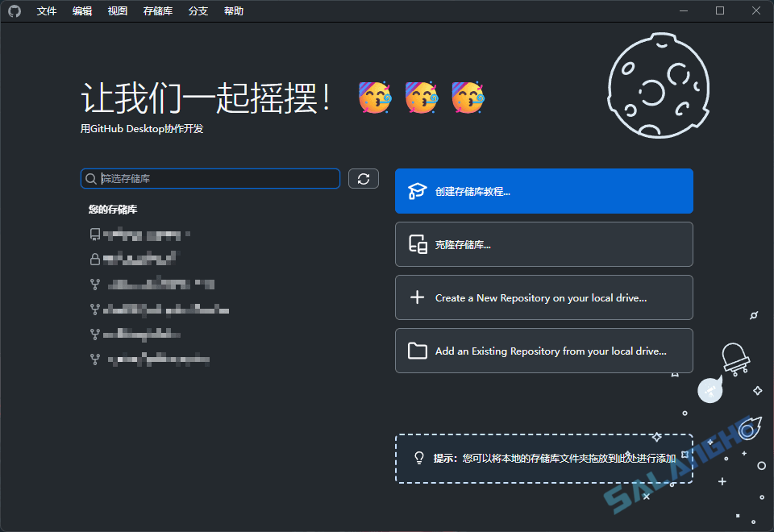774x532 pixels.
Task: Open the 分支 menu
Action: (198, 10)
